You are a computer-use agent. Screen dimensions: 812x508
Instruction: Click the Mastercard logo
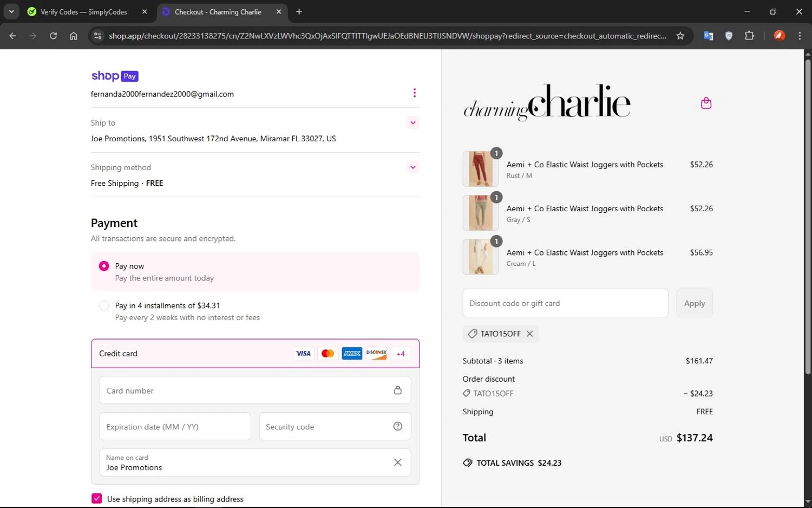[328, 354]
